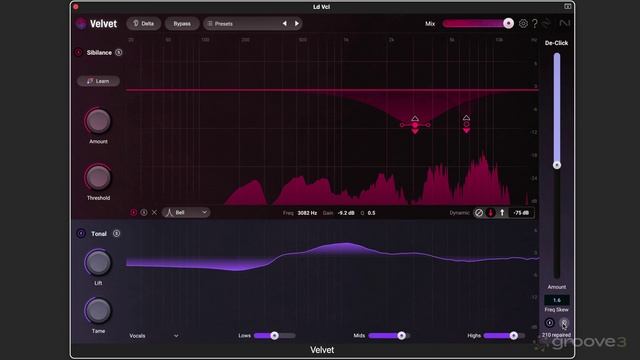This screenshot has height=360, width=640.
Task: Click the Tonal Lift knob
Action: point(98,263)
